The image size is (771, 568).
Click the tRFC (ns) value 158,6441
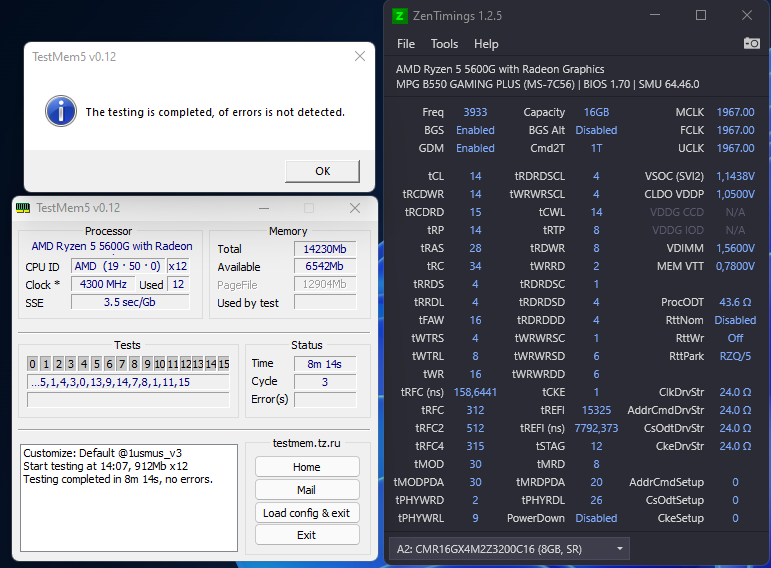475,392
